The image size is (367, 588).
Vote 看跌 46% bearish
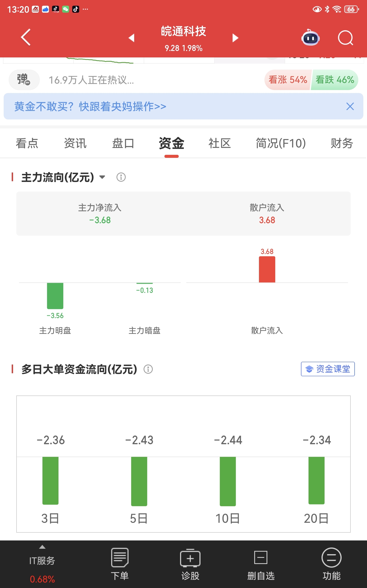(335, 80)
